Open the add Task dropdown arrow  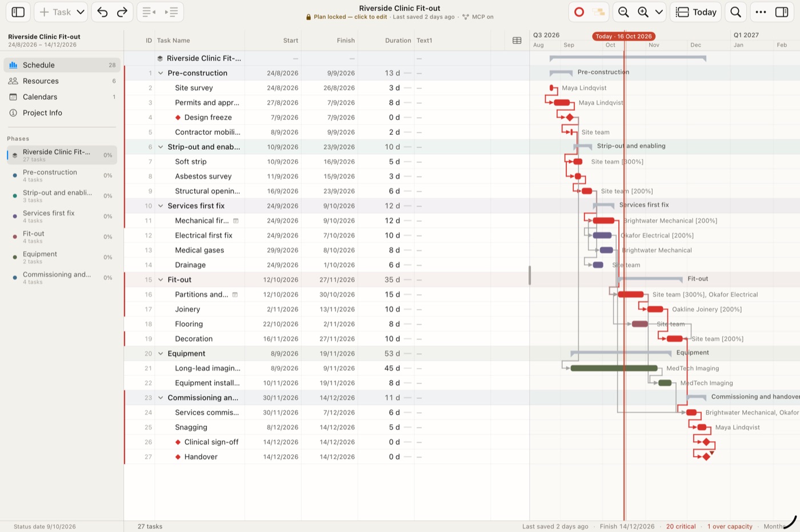tap(81, 12)
